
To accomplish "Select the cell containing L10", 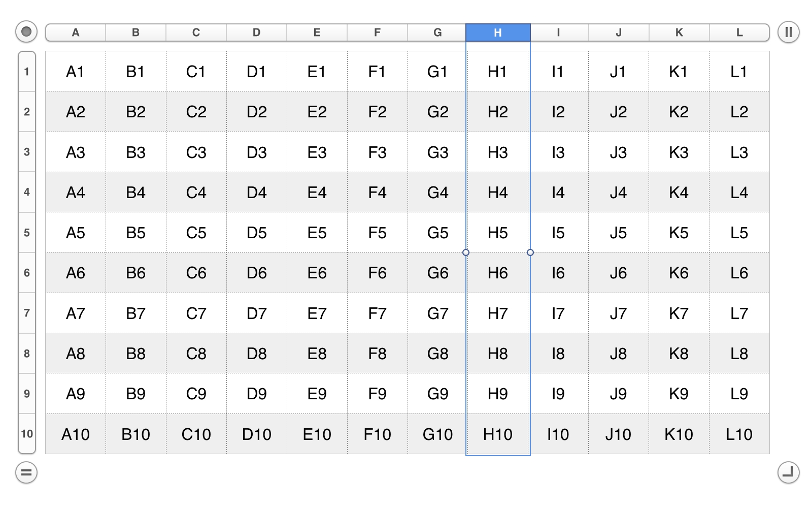I will coord(739,434).
